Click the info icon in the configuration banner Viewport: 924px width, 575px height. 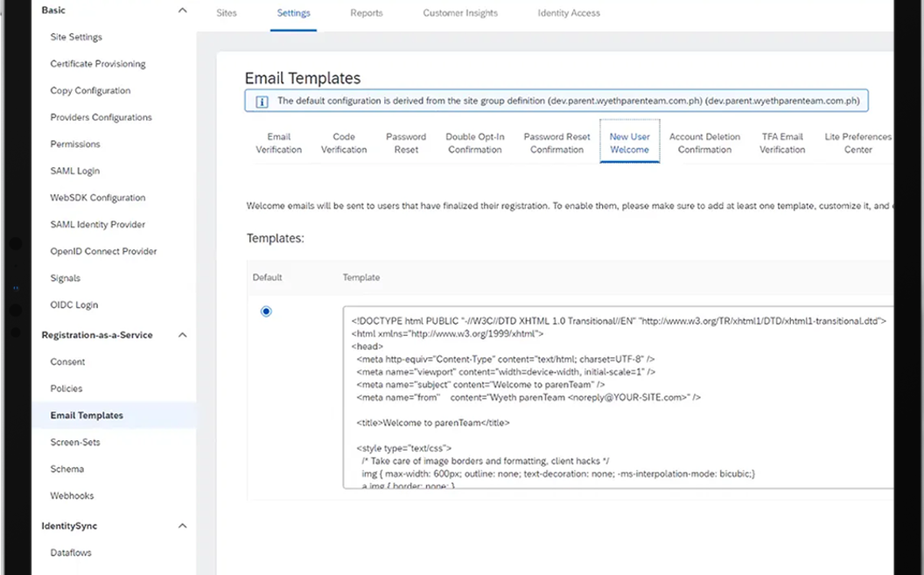[x=260, y=100]
